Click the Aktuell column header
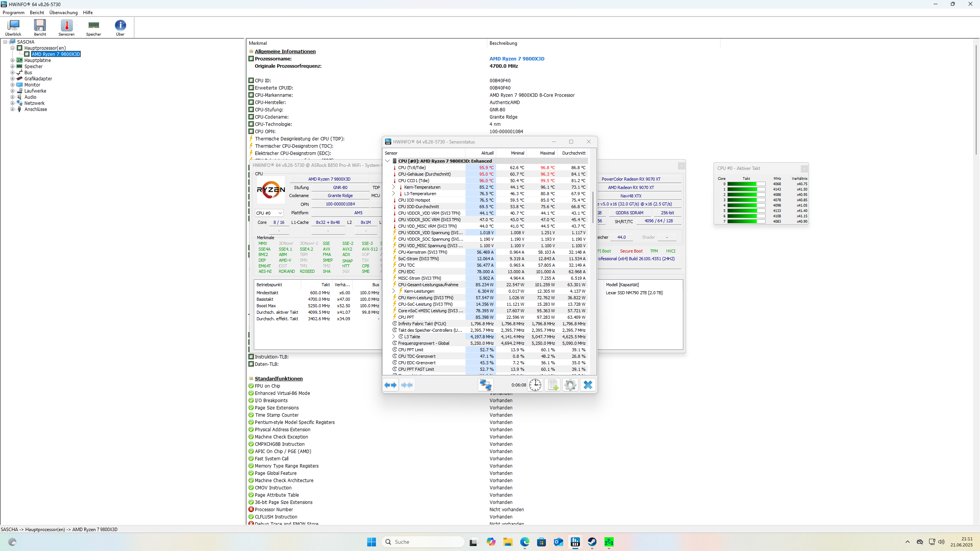This screenshot has height=551, width=980. pos(487,153)
